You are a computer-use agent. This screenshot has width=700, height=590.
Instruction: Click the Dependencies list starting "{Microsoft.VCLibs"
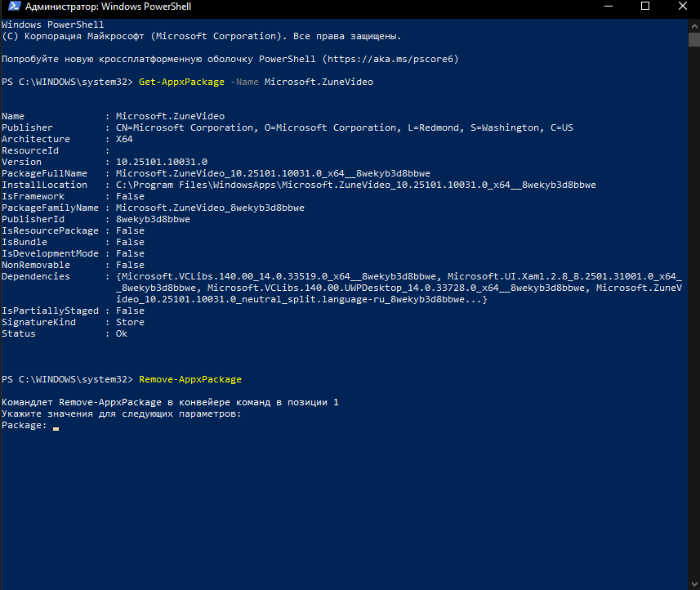[399, 288]
